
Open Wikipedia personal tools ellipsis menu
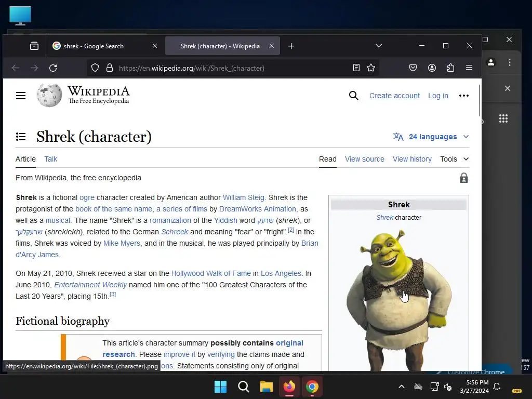pyautogui.click(x=464, y=96)
